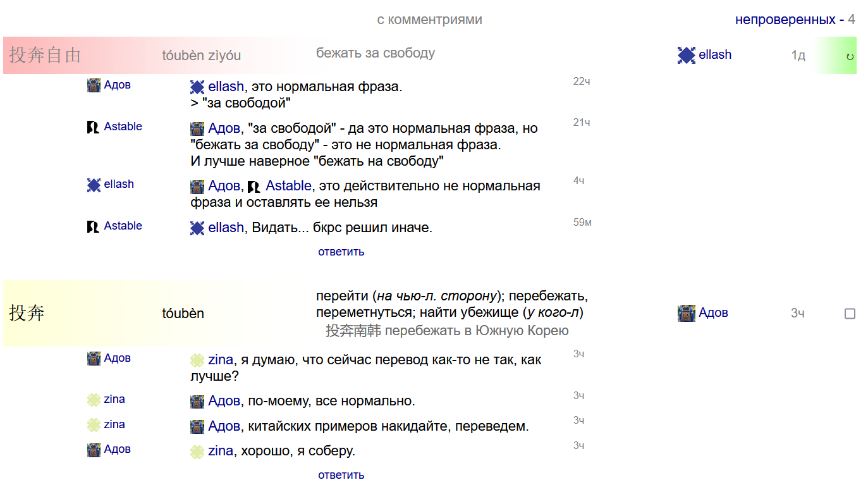Open the 投奔 dictionary headword
The width and height of the screenshot is (868, 480).
point(27,313)
